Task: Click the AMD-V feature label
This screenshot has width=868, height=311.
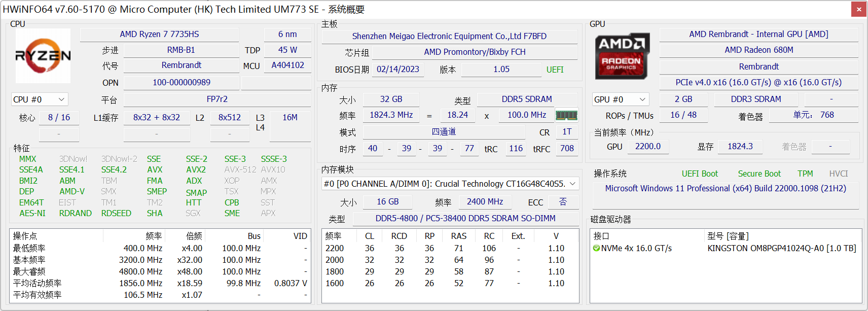Action: pos(72,191)
